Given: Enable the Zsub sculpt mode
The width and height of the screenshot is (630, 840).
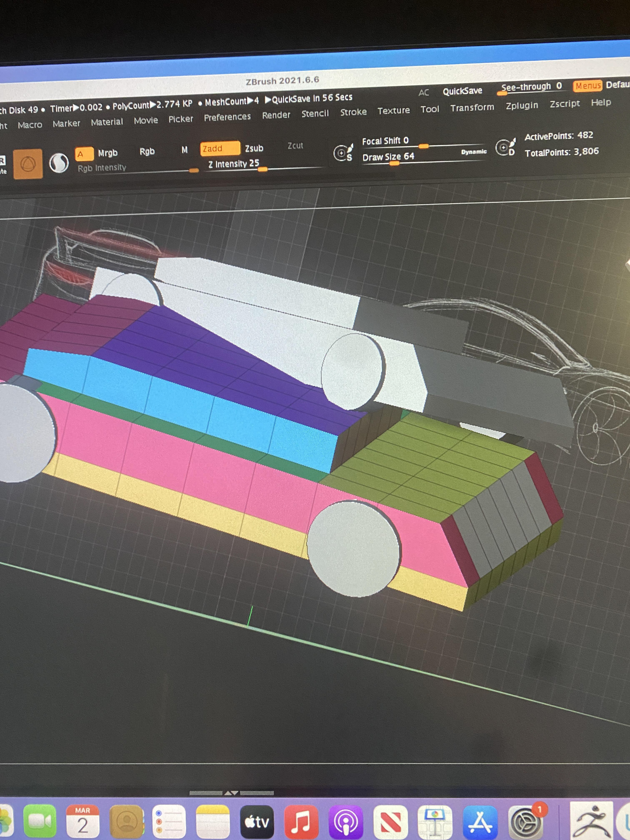Looking at the screenshot, I should (254, 148).
